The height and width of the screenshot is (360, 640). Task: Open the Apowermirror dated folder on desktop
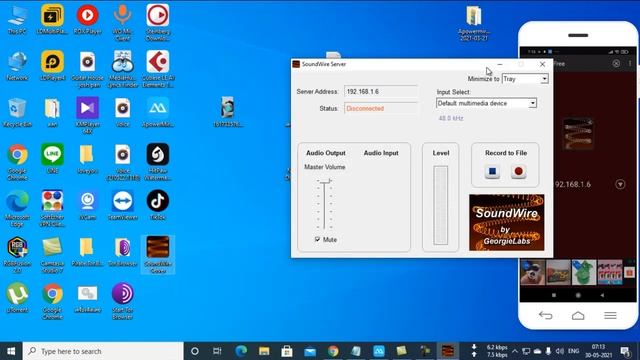(x=473, y=24)
